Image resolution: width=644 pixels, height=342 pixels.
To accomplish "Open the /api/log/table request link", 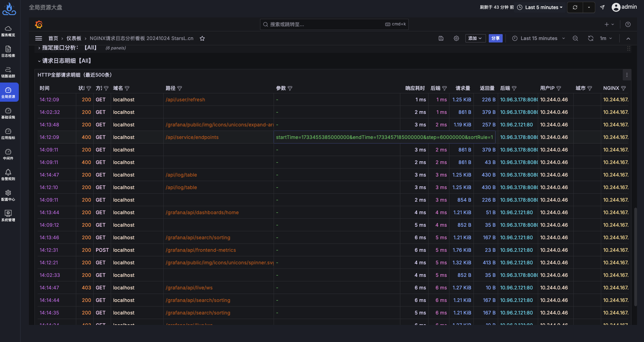I will pyautogui.click(x=181, y=174).
